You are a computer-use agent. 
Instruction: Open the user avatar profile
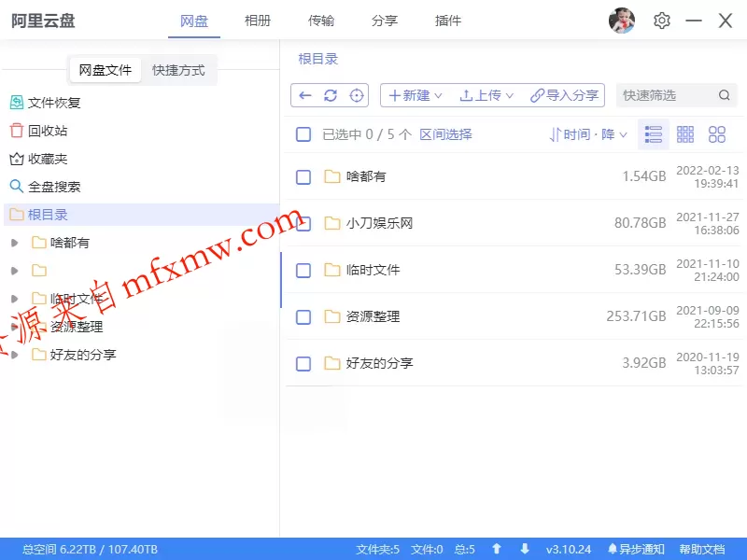pos(622,21)
